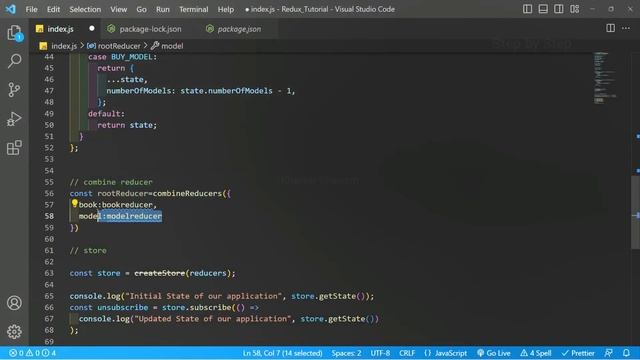Click combineReducers on line 56
Viewport: 640px width, 360px height.
[187, 193]
